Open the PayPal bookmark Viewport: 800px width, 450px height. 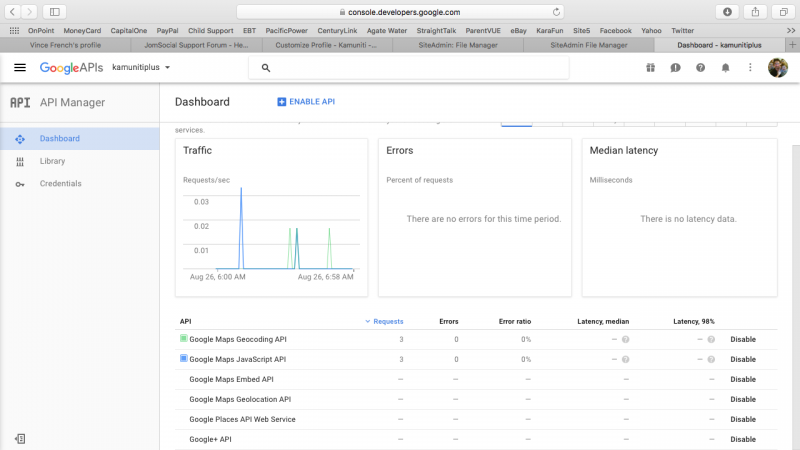pos(167,31)
